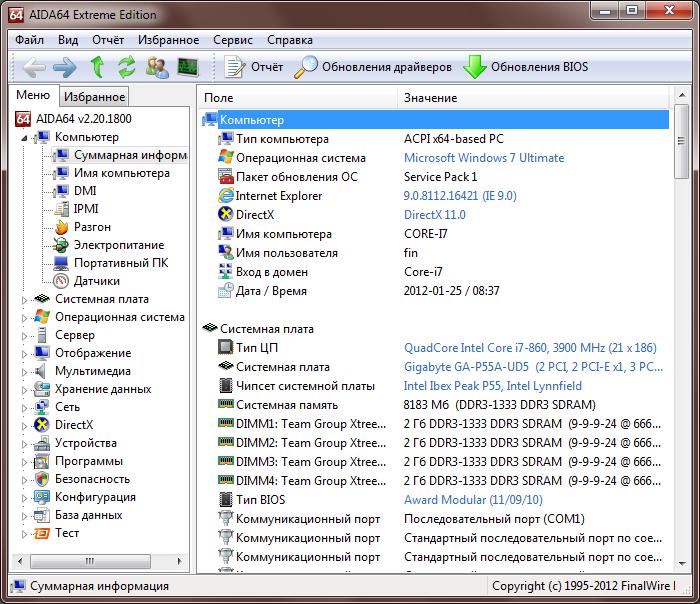Open Разгон item with flame icon
Screen dimensions: 700x604
click(x=92, y=227)
